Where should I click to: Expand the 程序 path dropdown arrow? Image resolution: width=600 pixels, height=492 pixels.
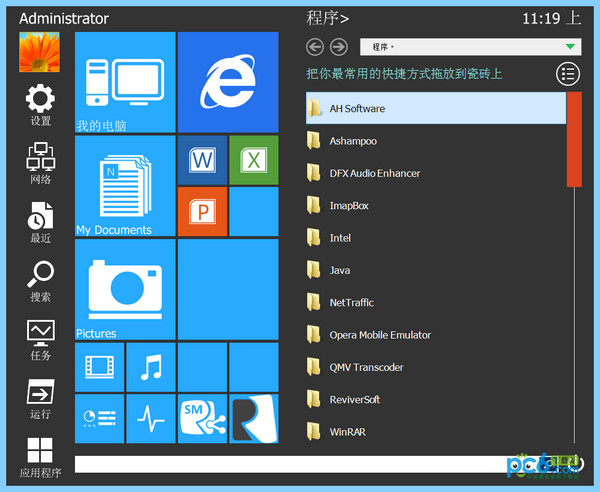point(570,47)
